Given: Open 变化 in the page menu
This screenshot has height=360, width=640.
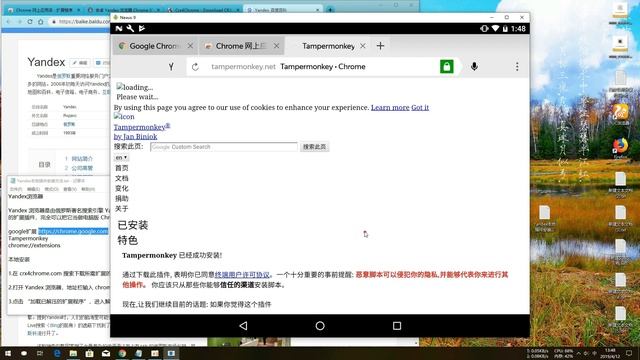Looking at the screenshot, I should [122, 188].
